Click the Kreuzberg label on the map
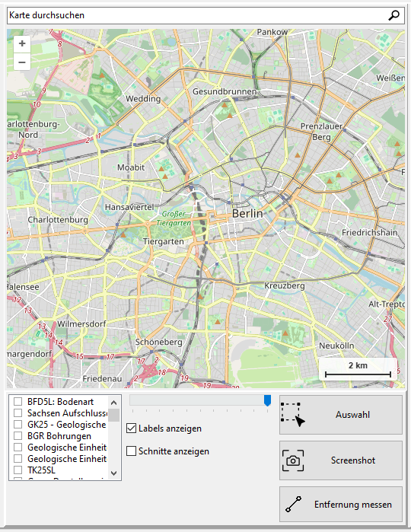This screenshot has height=532, width=411. click(285, 285)
